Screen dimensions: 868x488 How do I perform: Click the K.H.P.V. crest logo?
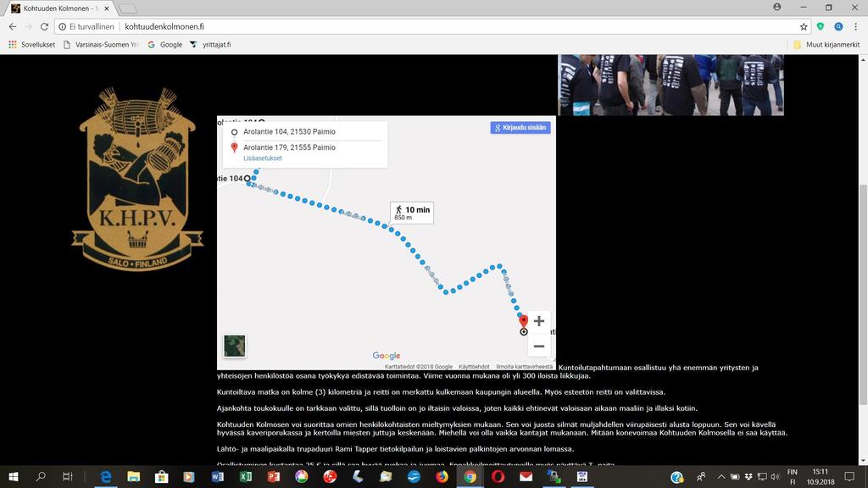pos(137,178)
